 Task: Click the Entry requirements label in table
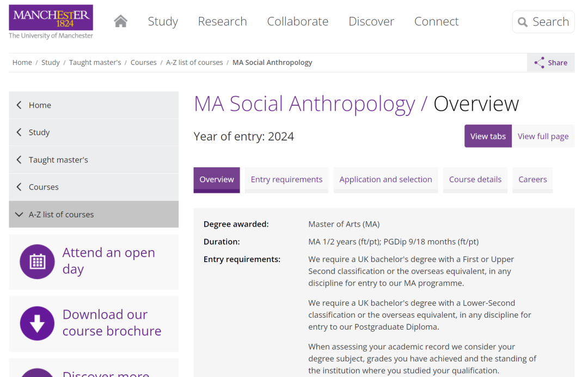coord(242,259)
